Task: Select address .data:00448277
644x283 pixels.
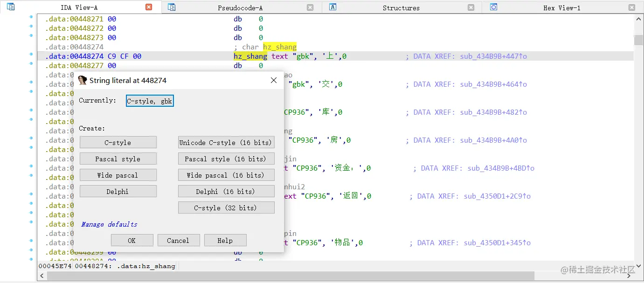Action: coord(74,66)
